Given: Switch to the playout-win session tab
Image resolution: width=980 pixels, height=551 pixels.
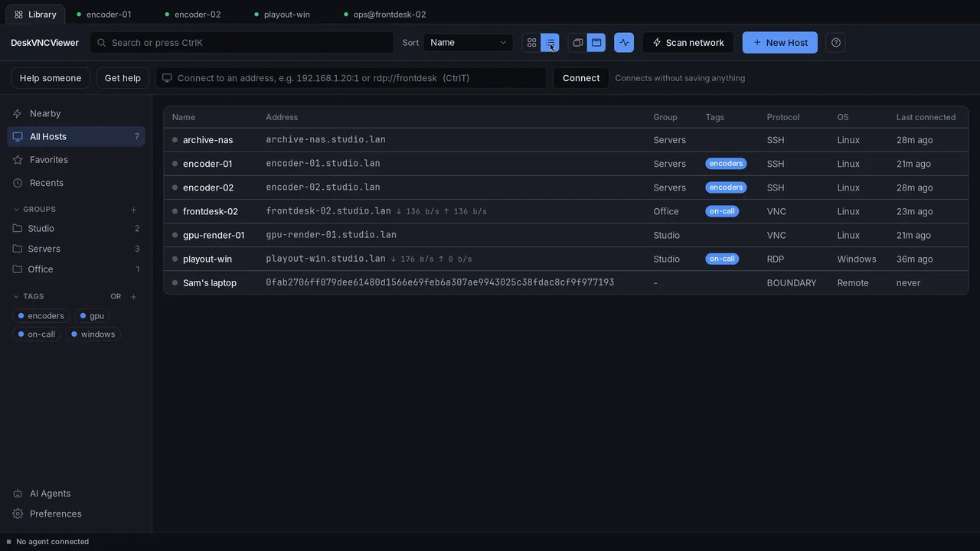Looking at the screenshot, I should pyautogui.click(x=283, y=15).
